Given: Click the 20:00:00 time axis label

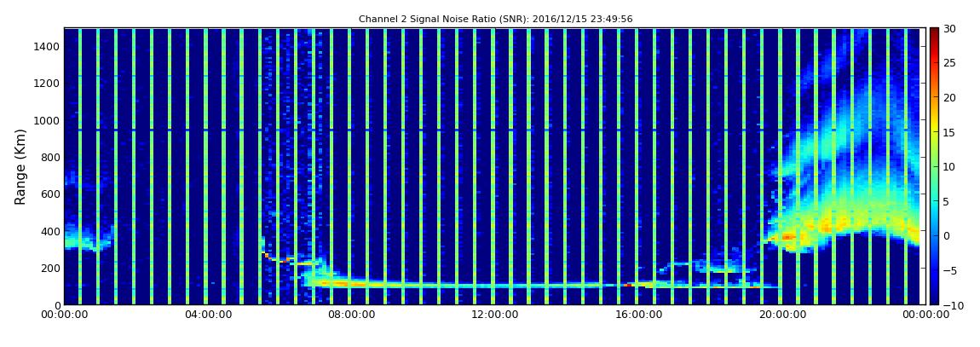Looking at the screenshot, I should (x=781, y=315).
